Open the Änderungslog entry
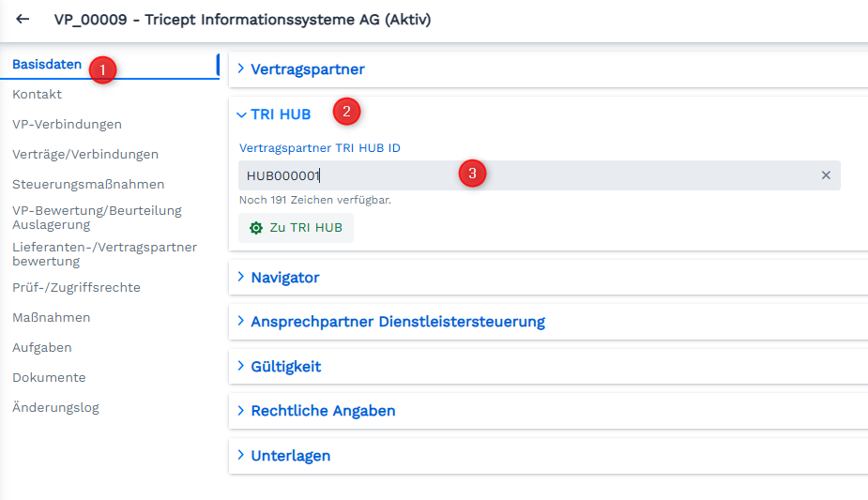 55,408
